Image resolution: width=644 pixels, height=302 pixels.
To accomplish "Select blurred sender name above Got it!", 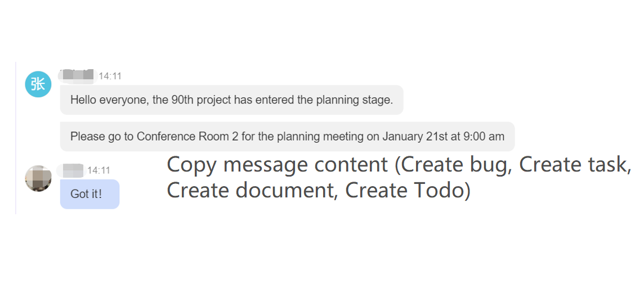I will (70, 170).
